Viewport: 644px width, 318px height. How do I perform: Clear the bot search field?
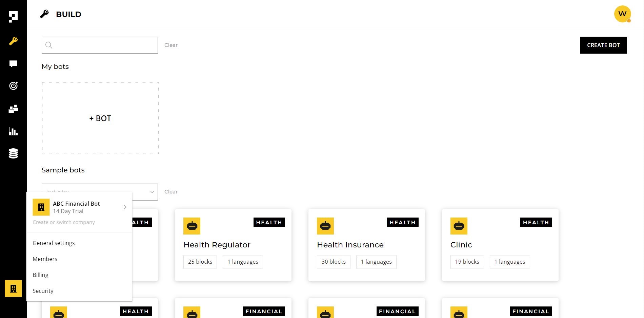pyautogui.click(x=171, y=45)
